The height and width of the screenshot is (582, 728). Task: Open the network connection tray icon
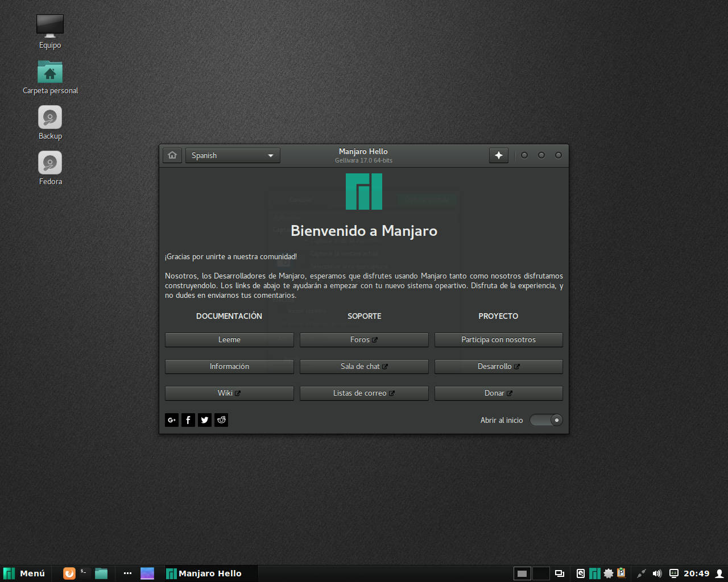pos(641,573)
